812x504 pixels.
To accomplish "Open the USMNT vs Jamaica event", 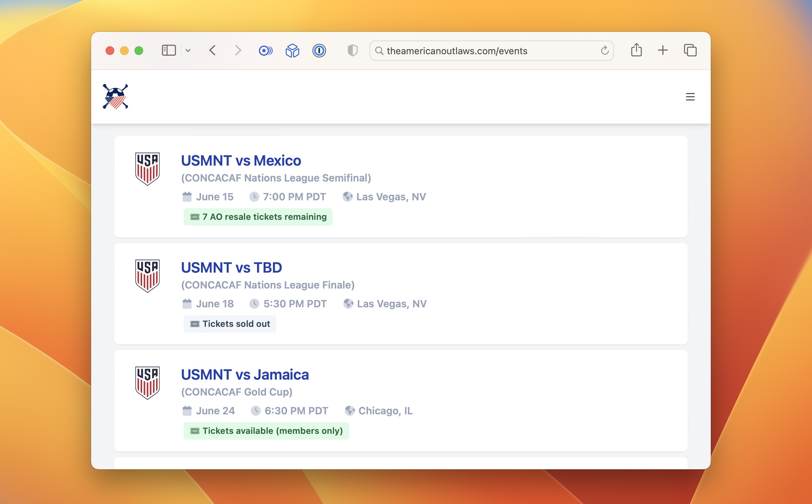I will pos(245,375).
